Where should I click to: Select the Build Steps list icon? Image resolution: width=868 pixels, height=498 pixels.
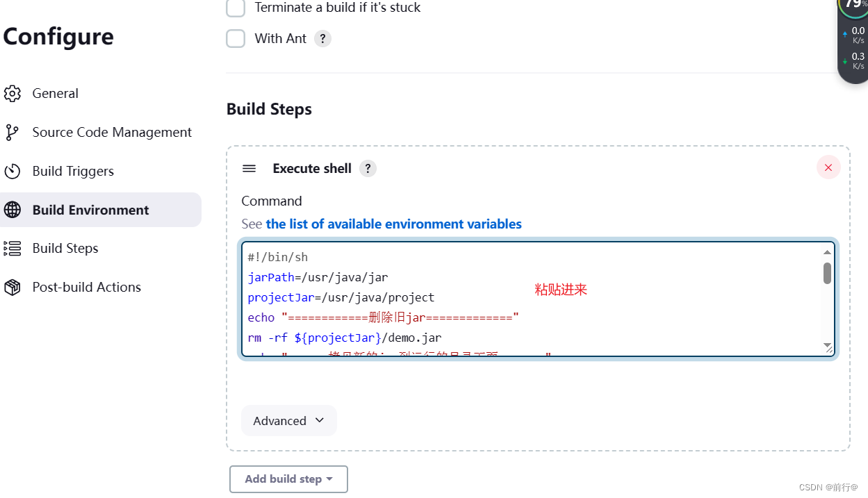click(13, 248)
